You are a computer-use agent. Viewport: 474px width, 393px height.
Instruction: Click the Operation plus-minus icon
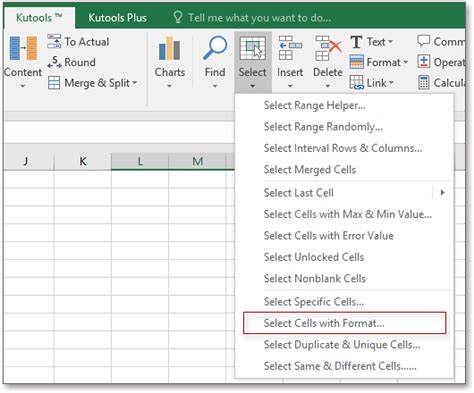click(x=424, y=62)
